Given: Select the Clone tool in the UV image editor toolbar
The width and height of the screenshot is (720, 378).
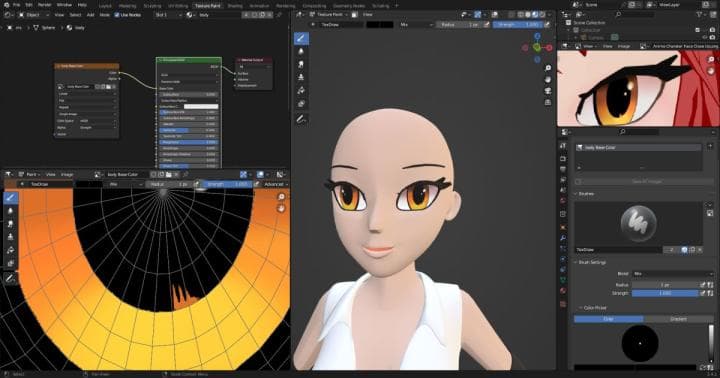Looking at the screenshot, I should (11, 237).
